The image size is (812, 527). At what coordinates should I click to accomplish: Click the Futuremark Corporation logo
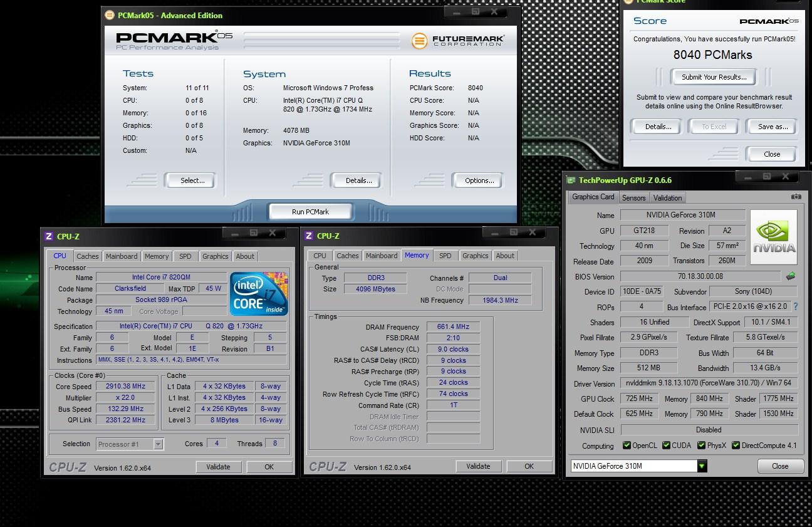[458, 41]
